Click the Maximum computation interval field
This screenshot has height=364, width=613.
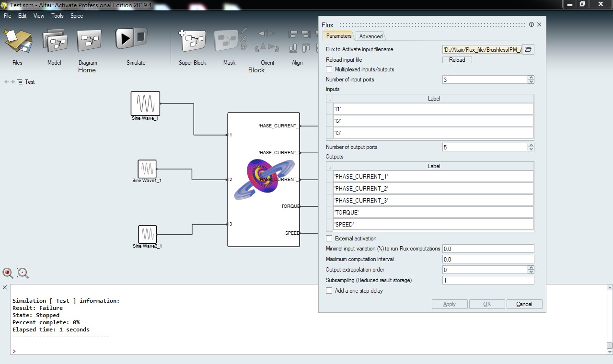tap(488, 259)
